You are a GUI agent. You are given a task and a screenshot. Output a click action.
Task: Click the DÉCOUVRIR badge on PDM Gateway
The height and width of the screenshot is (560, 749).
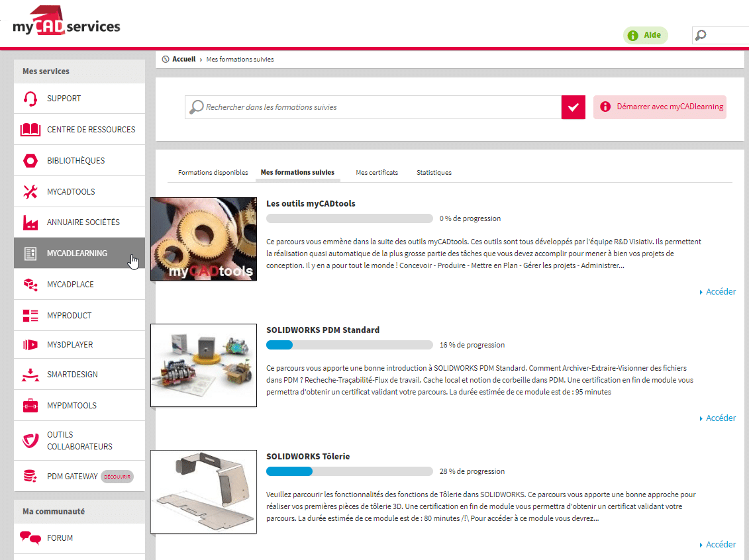click(x=117, y=477)
